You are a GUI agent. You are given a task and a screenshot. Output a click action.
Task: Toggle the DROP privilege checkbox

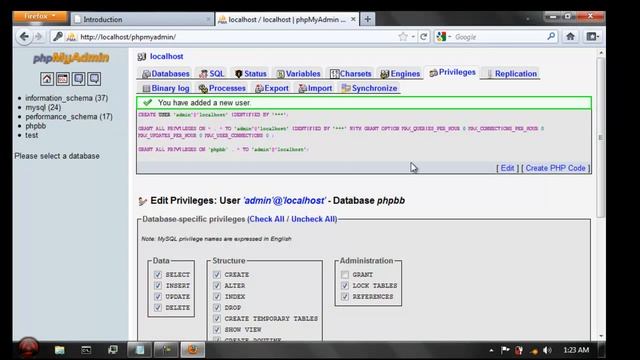(x=217, y=308)
